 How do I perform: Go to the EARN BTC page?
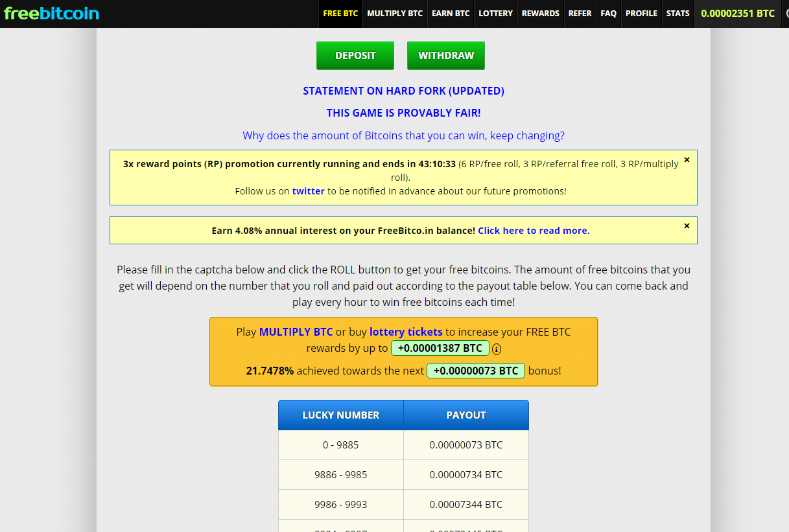tap(451, 14)
